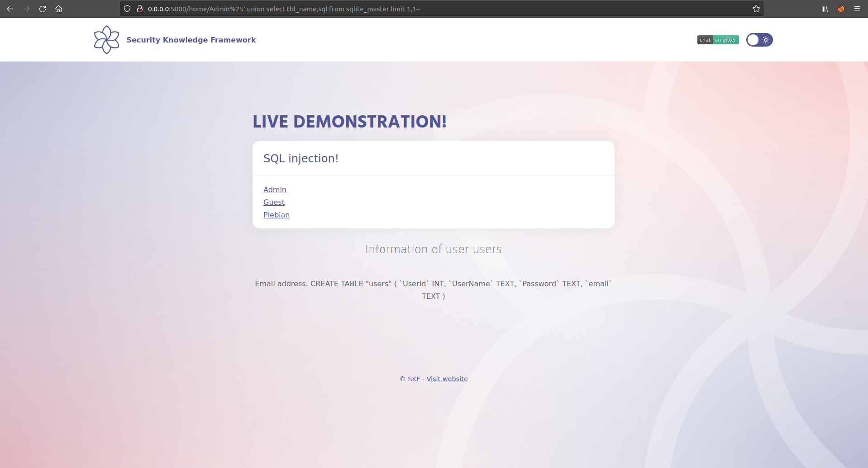This screenshot has height=468, width=868.
Task: Click 'Information of user users' text
Action: 434,250
